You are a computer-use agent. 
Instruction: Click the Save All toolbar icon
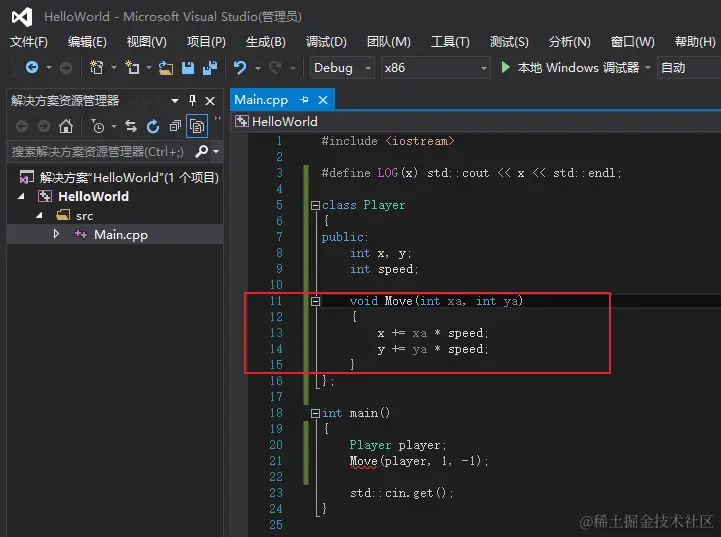(210, 68)
